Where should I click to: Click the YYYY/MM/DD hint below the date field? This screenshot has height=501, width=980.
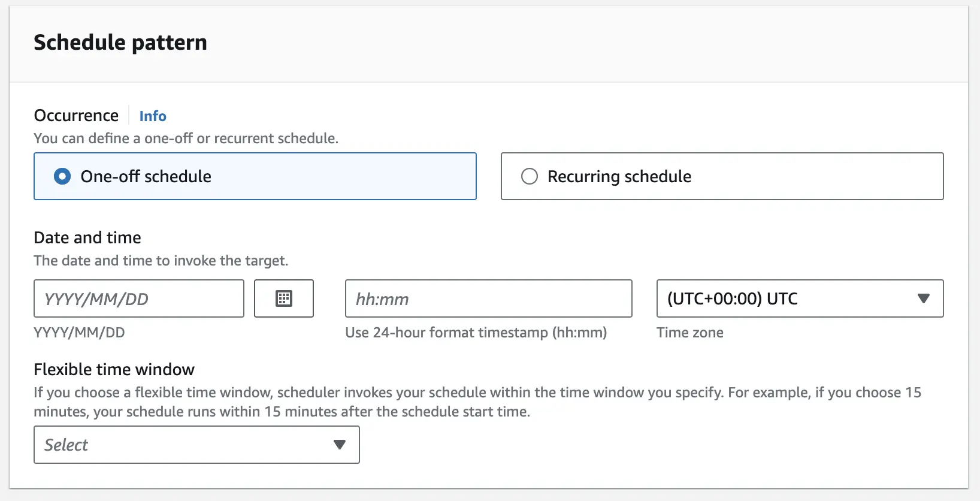79,333
